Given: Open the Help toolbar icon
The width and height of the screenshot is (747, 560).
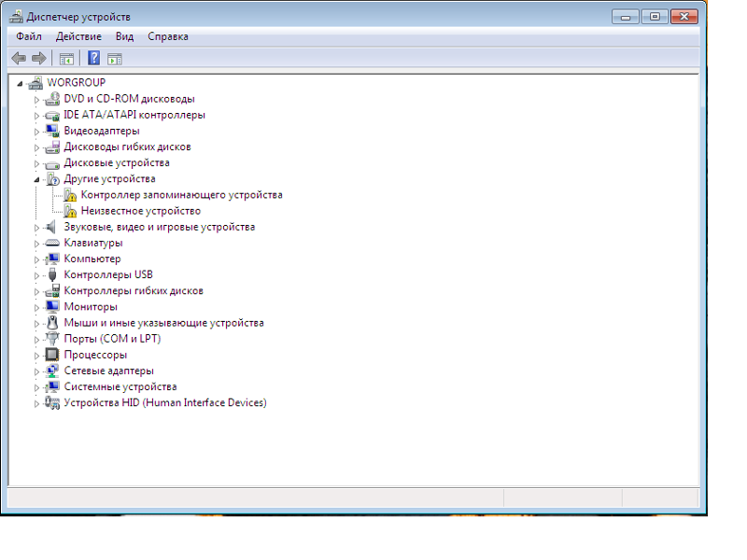Looking at the screenshot, I should tap(94, 58).
